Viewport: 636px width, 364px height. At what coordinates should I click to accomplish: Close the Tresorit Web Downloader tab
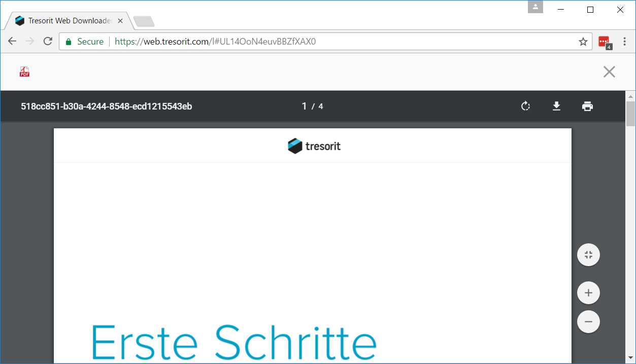point(120,21)
